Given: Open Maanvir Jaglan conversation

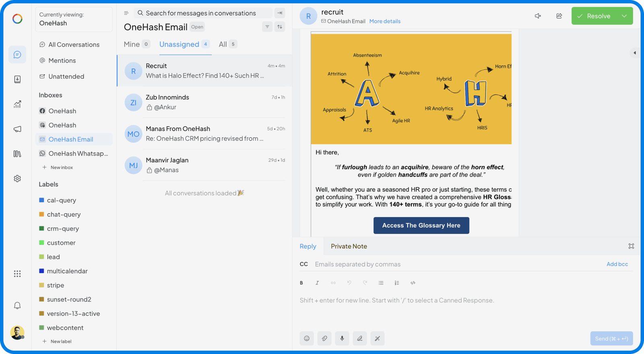Looking at the screenshot, I should [205, 165].
